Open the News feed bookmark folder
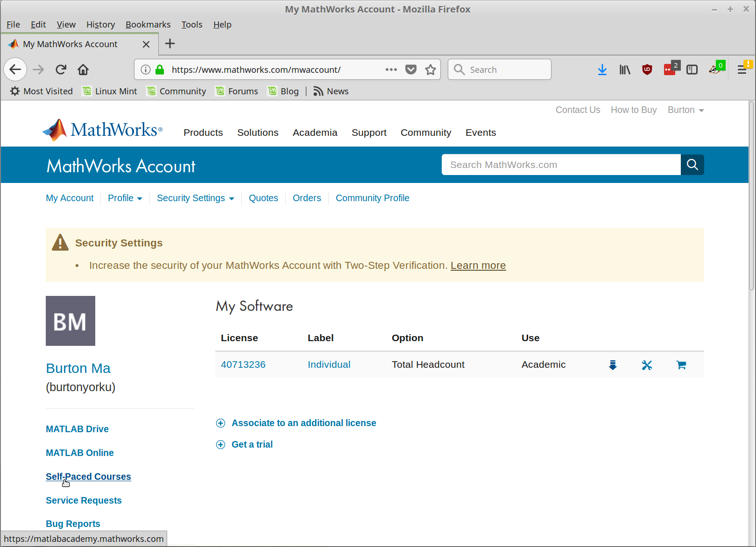This screenshot has height=547, width=756. 331,91
